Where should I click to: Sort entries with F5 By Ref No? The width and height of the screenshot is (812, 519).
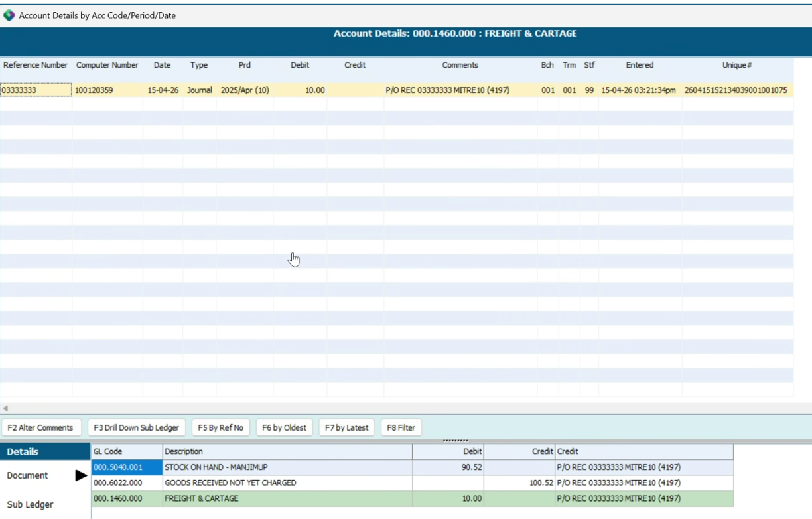[220, 428]
